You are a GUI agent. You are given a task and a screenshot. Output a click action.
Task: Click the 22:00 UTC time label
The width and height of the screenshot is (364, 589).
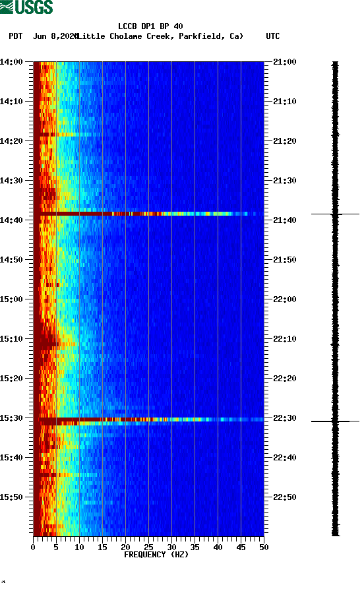pyautogui.click(x=285, y=299)
